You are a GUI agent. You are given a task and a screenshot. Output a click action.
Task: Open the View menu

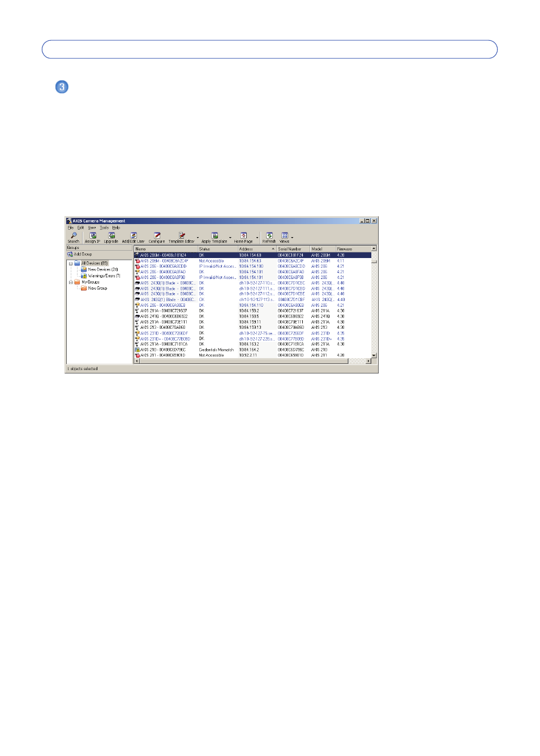tap(92, 227)
